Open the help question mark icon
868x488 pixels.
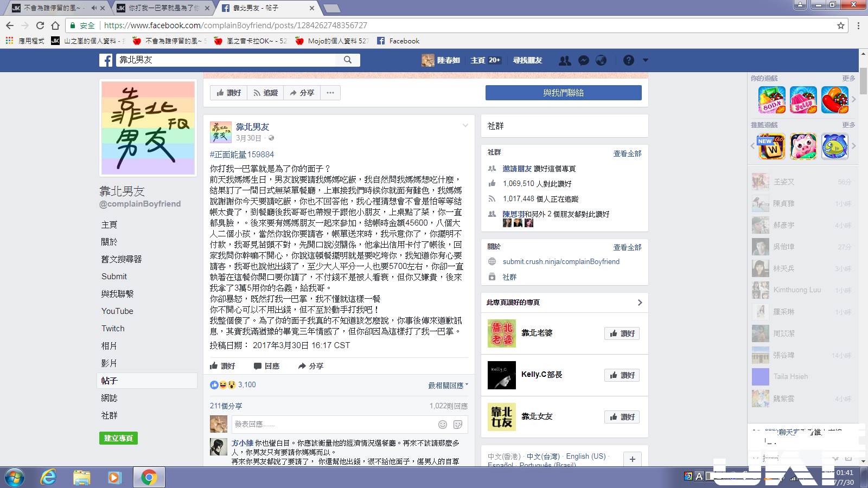tap(628, 60)
